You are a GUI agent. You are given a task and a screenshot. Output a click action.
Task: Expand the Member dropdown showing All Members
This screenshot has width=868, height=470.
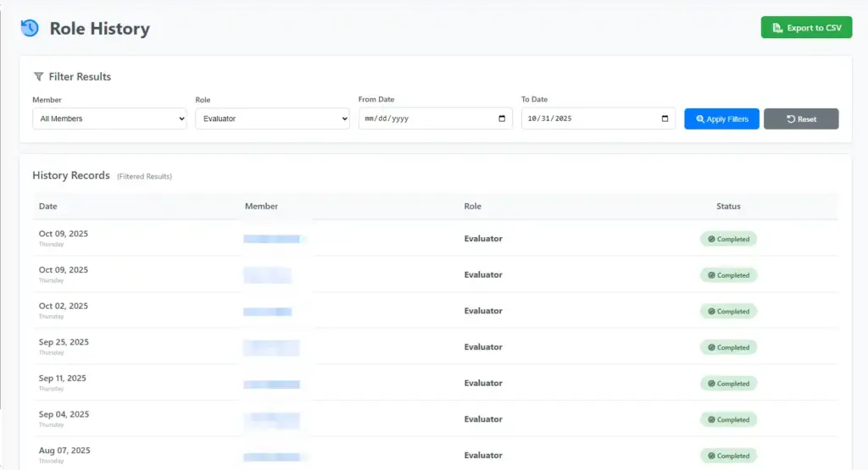point(109,119)
